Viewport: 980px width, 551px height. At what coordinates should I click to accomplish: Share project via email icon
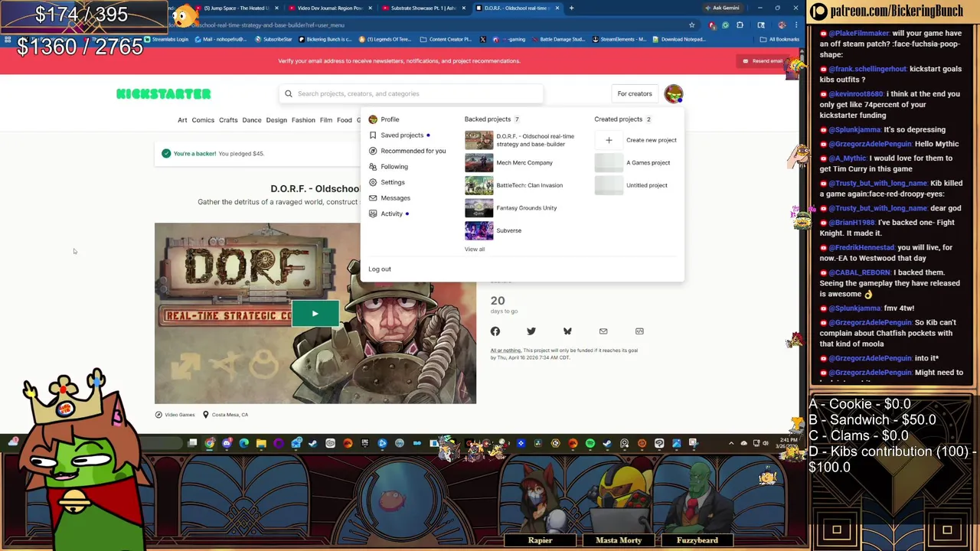click(x=603, y=331)
